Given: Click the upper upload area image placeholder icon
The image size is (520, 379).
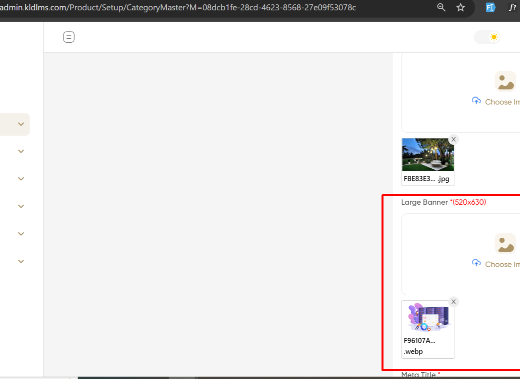Looking at the screenshot, I should 505,81.
